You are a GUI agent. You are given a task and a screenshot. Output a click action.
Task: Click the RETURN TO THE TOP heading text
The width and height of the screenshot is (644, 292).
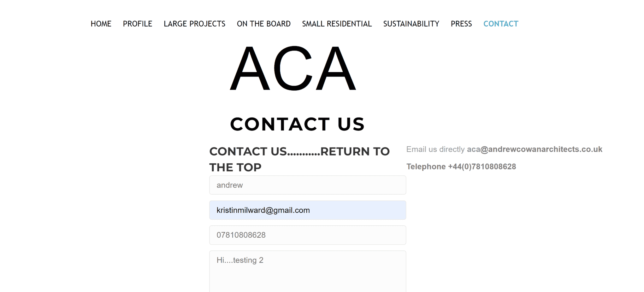click(355, 152)
